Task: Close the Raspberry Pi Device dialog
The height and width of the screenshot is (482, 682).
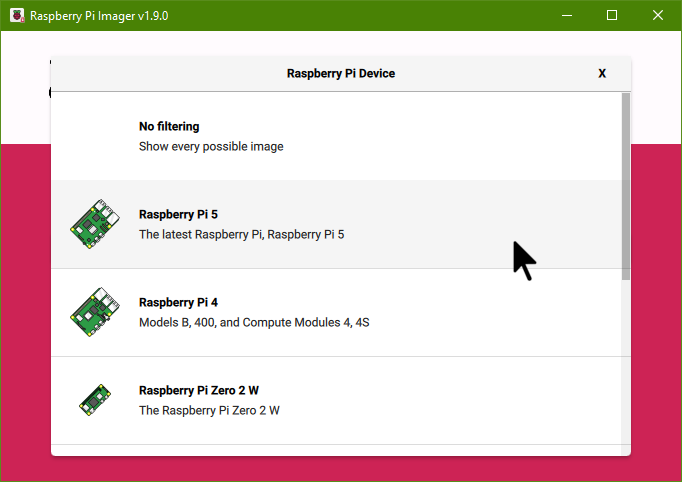Action: (602, 73)
